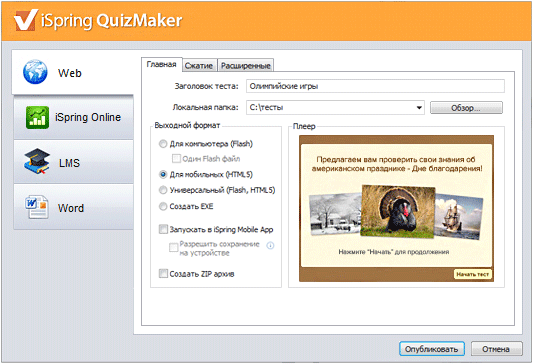The width and height of the screenshot is (534, 364).
Task: Switch to the 'Сжатие' tab
Action: 199,65
